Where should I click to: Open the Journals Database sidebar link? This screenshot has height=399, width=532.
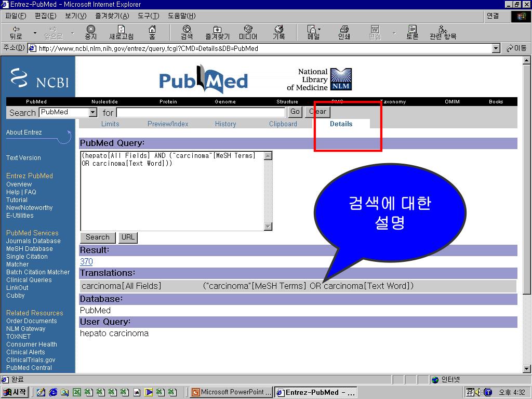33,241
